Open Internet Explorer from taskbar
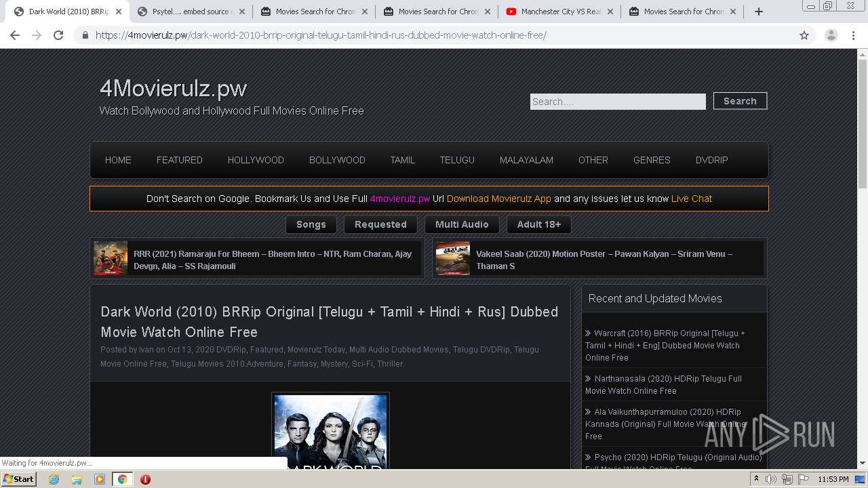Viewport: 868px width, 488px height. point(54,479)
